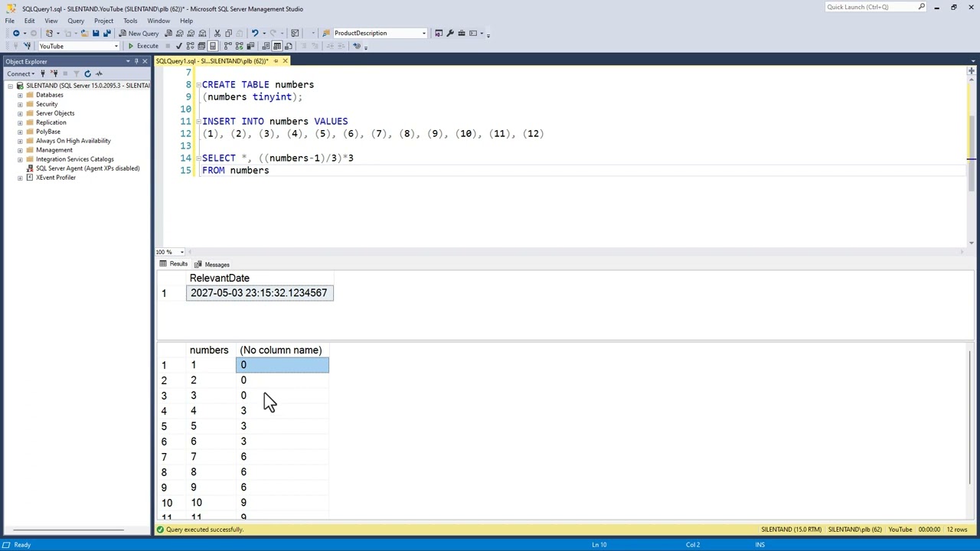This screenshot has height=551, width=980.
Task: Expand the Replication node
Action: pyautogui.click(x=20, y=122)
